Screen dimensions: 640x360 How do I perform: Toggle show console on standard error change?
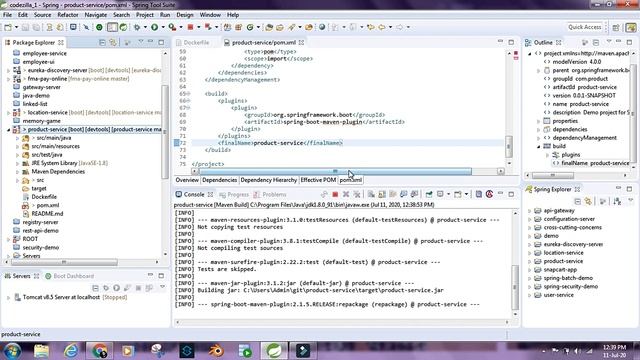[414, 194]
